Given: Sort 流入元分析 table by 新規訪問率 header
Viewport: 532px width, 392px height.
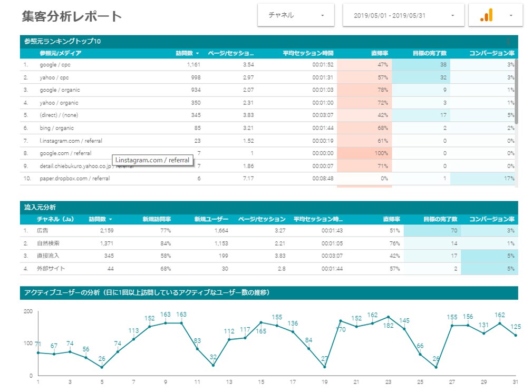Looking at the screenshot, I should coord(157,219).
